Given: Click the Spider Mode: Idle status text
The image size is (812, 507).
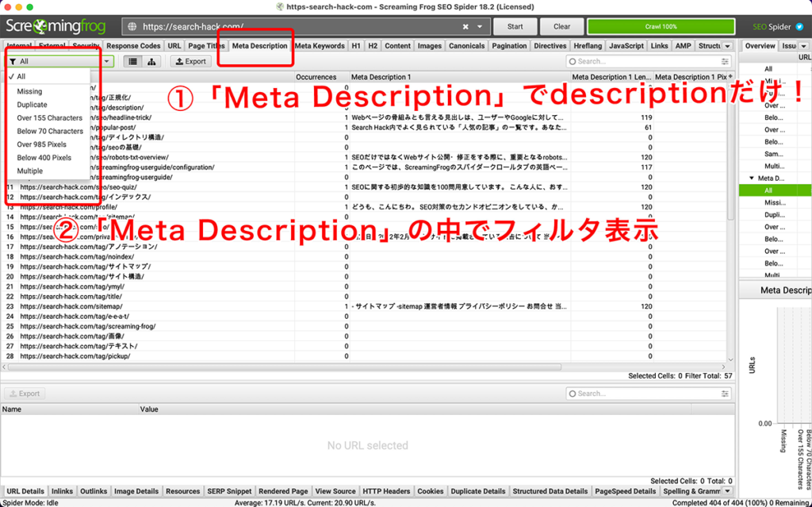Looking at the screenshot, I should click(x=31, y=503).
